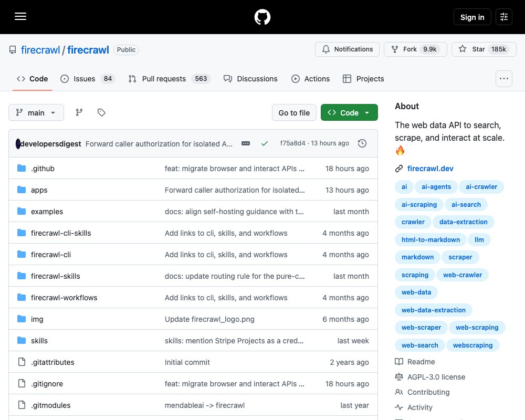The width and height of the screenshot is (525, 420).
Task: Select the html-to-markdown topic tag
Action: pos(430,239)
